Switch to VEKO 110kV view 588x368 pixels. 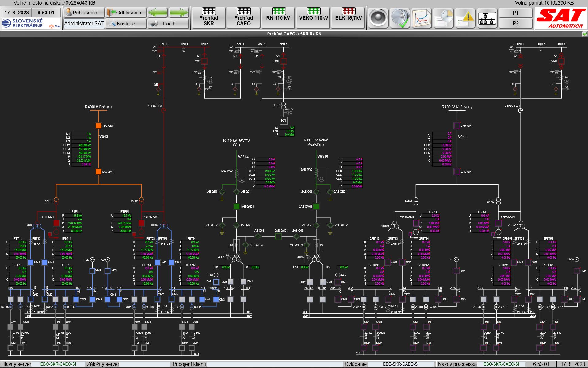pyautogui.click(x=314, y=18)
